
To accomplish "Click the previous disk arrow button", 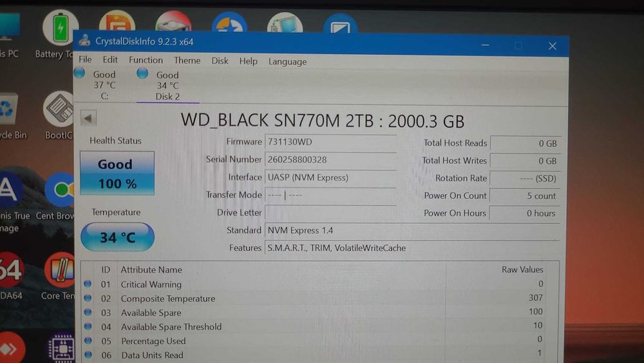I will pos(88,119).
